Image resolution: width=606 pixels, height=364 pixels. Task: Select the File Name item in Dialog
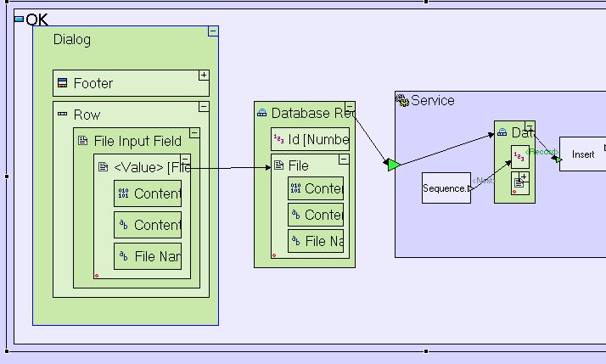(x=148, y=256)
